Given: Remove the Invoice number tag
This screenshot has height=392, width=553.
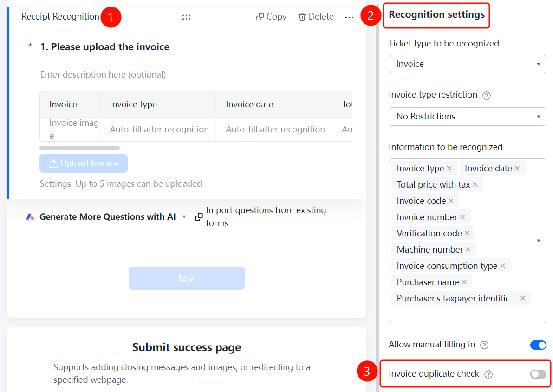Looking at the screenshot, I should point(462,217).
